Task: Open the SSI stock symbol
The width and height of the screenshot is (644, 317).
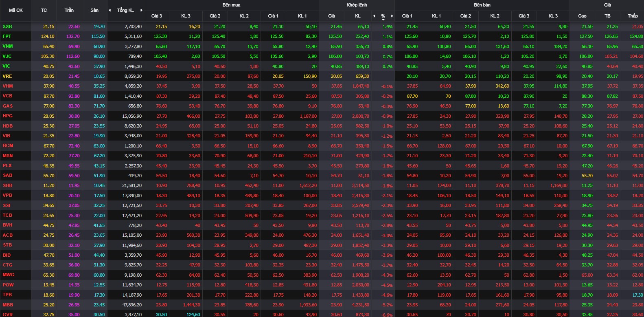Action: [x=7, y=205]
